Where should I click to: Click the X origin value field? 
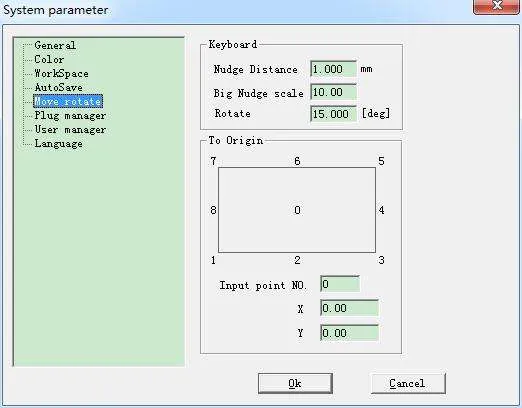pyautogui.click(x=349, y=308)
